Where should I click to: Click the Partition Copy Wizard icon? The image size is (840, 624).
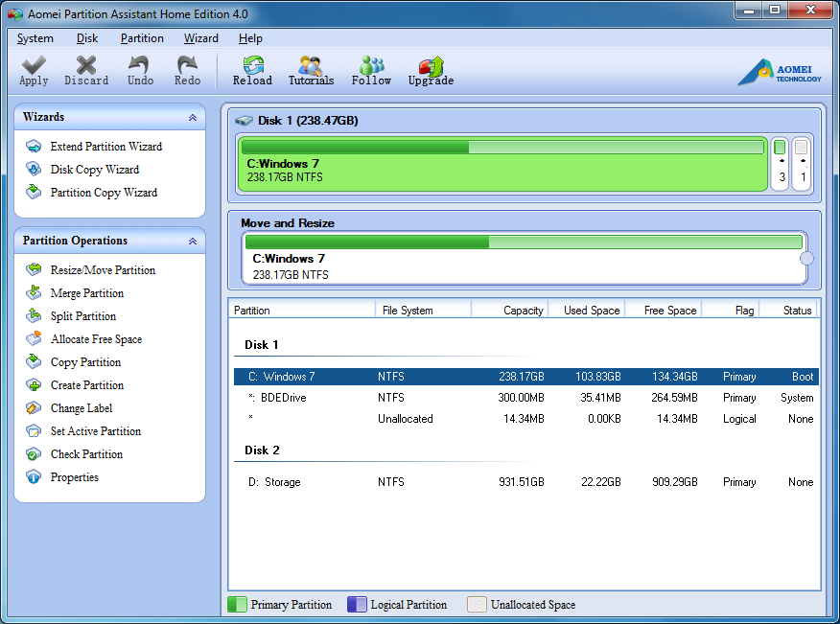34,192
